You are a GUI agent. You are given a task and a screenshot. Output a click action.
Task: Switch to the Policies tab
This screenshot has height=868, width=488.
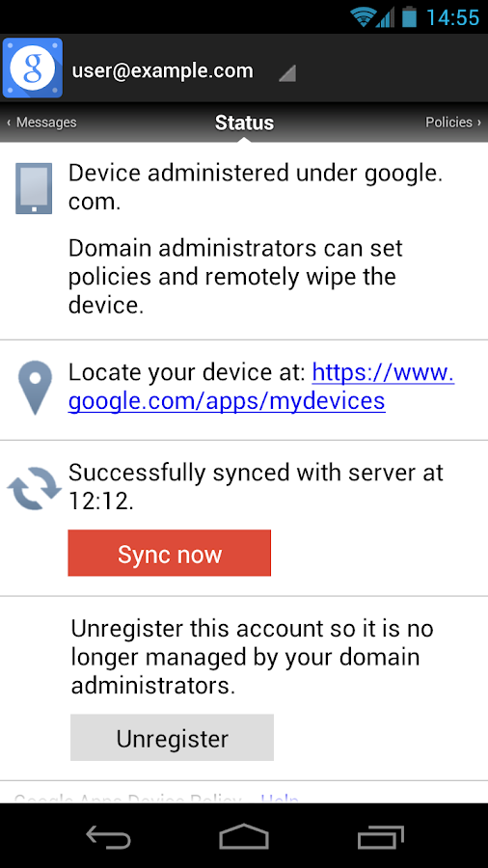pos(453,122)
